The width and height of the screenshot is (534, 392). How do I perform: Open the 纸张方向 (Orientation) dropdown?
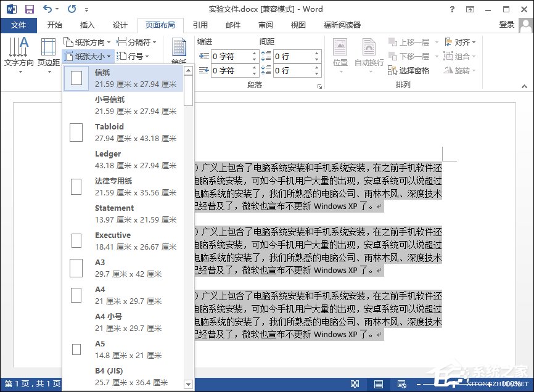click(88, 42)
